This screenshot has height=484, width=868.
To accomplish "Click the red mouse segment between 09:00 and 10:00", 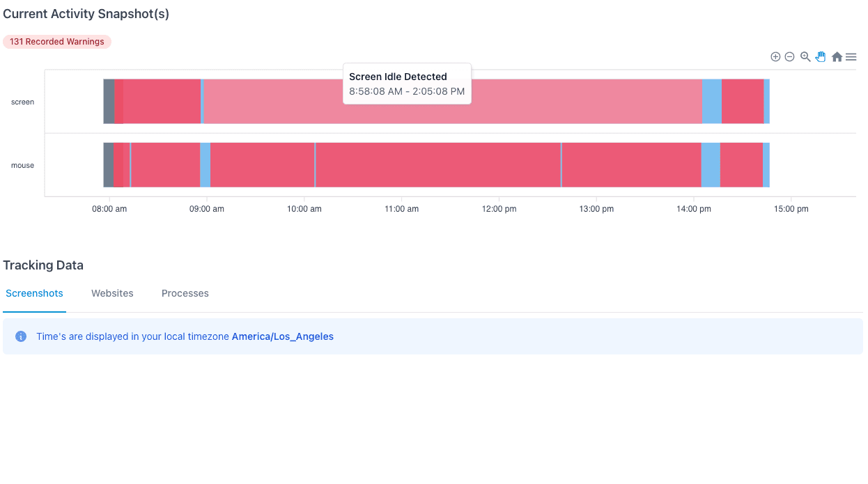I will coord(262,165).
